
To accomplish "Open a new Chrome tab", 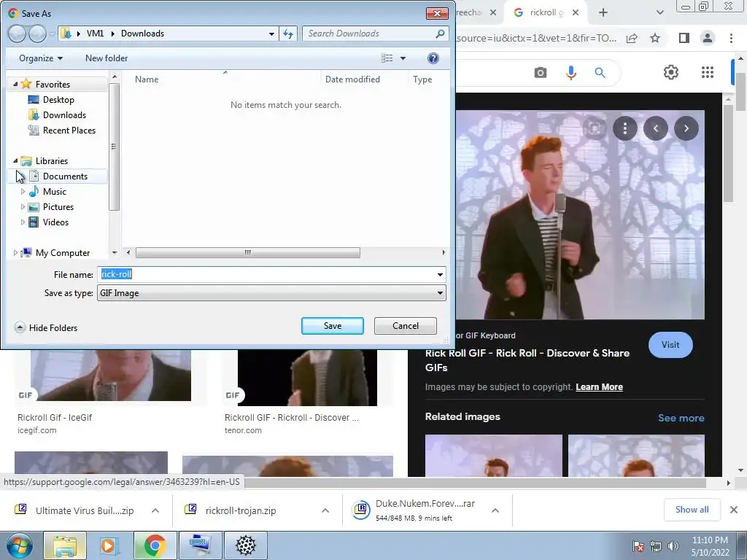I will pos(603,12).
